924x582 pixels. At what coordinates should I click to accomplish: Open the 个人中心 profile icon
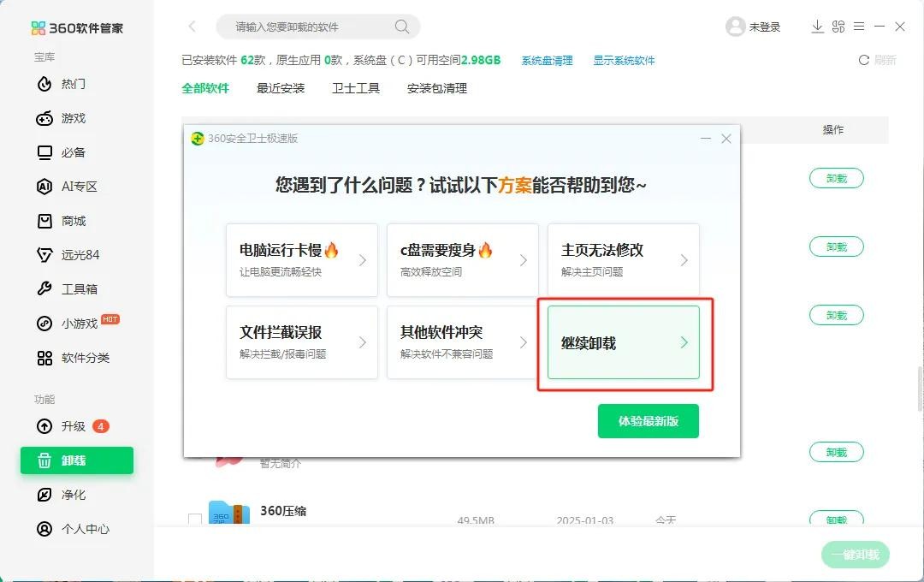[44, 529]
